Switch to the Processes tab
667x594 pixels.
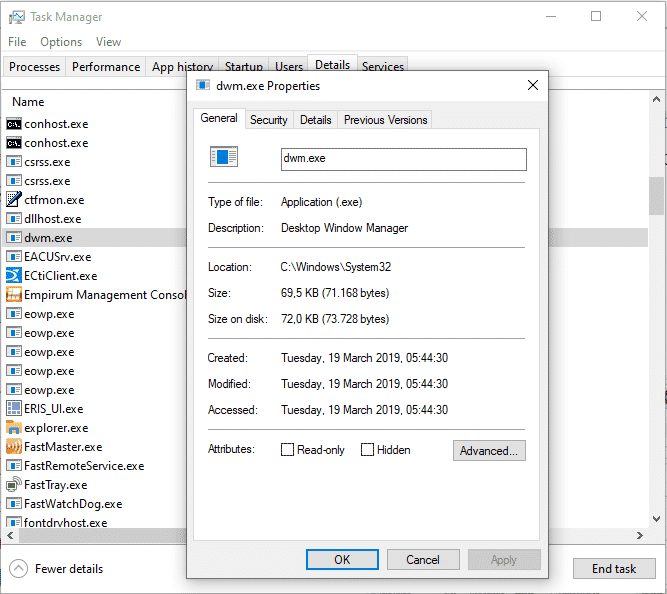click(34, 67)
